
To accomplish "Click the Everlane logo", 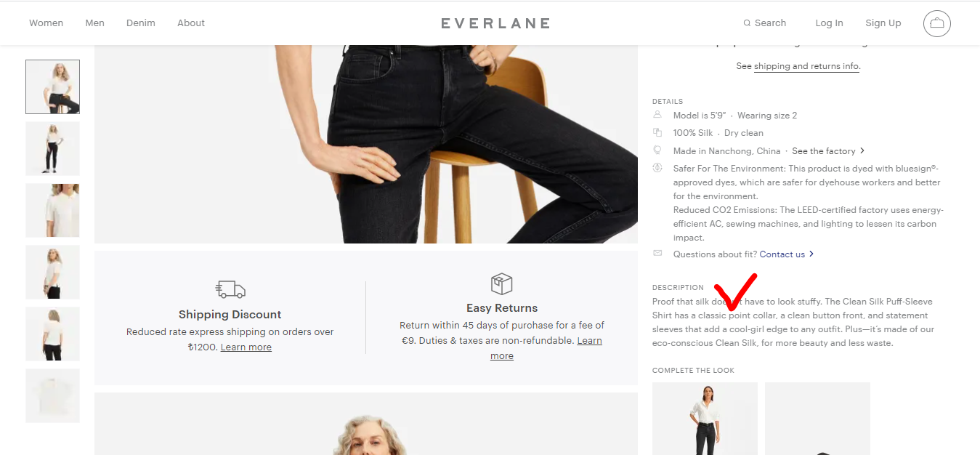I will [495, 23].
